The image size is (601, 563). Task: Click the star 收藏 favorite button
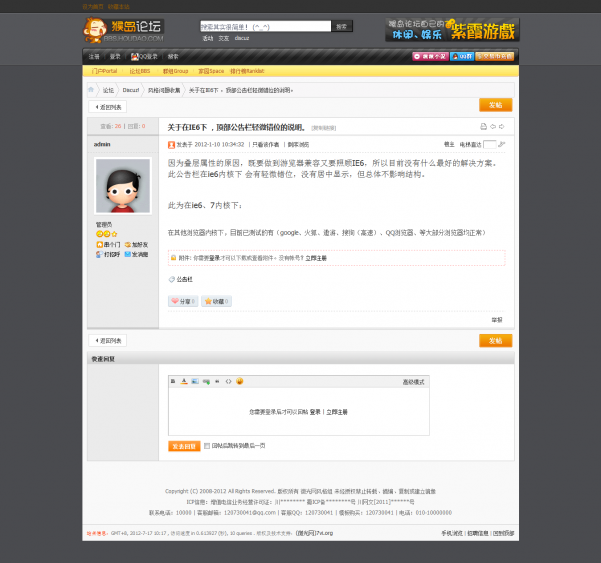pos(216,301)
